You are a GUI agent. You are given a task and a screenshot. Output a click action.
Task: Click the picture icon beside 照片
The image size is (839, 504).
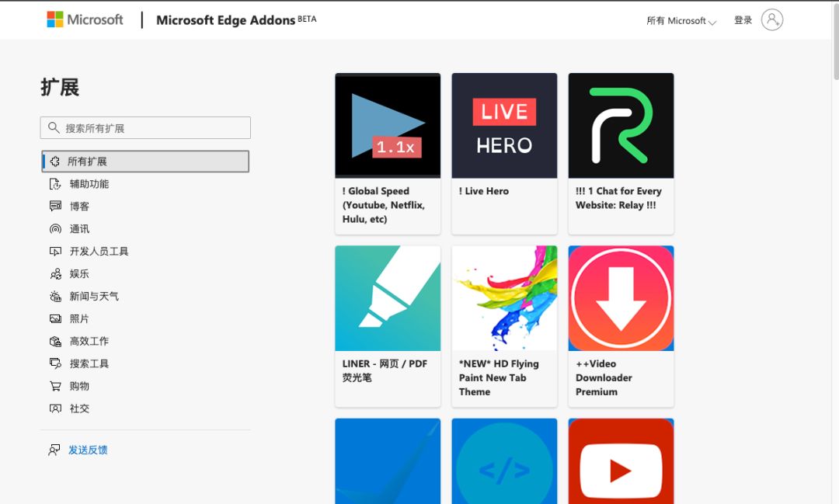tap(55, 319)
